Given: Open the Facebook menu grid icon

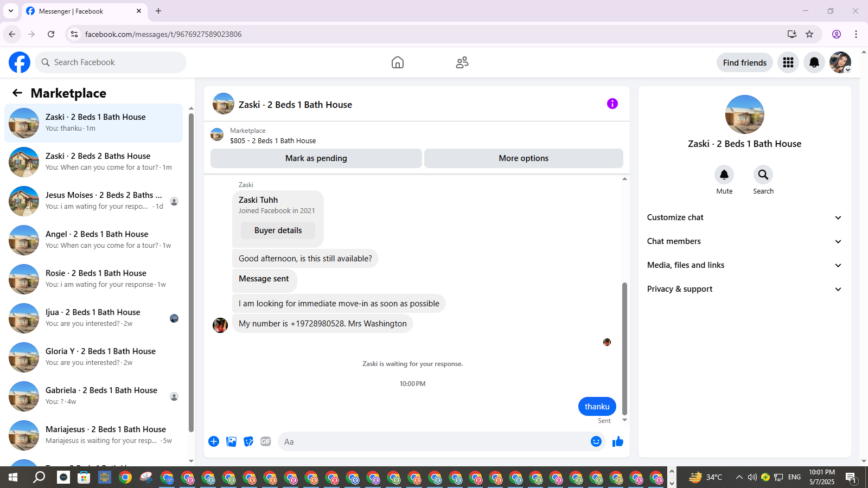Looking at the screenshot, I should [x=788, y=62].
